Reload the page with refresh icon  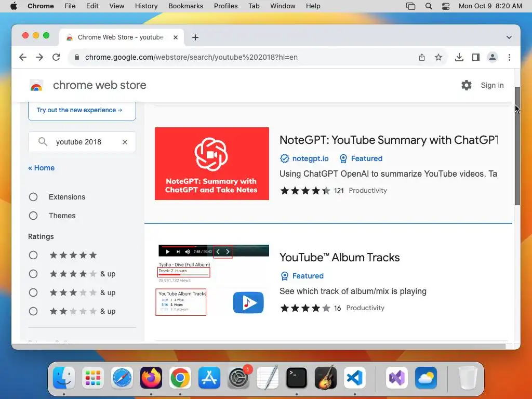click(x=56, y=57)
